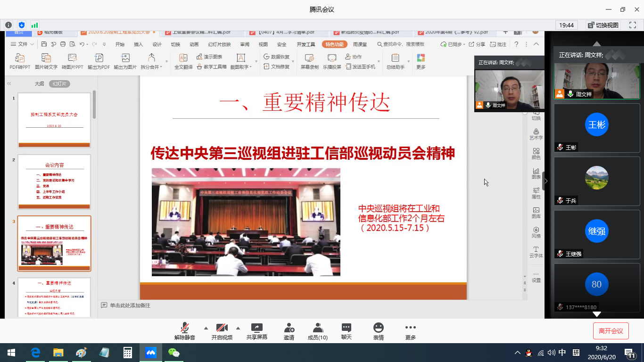This screenshot has width=644, height=362.
Task: Click the meeting info icon at top left
Action: pyautogui.click(x=8, y=25)
